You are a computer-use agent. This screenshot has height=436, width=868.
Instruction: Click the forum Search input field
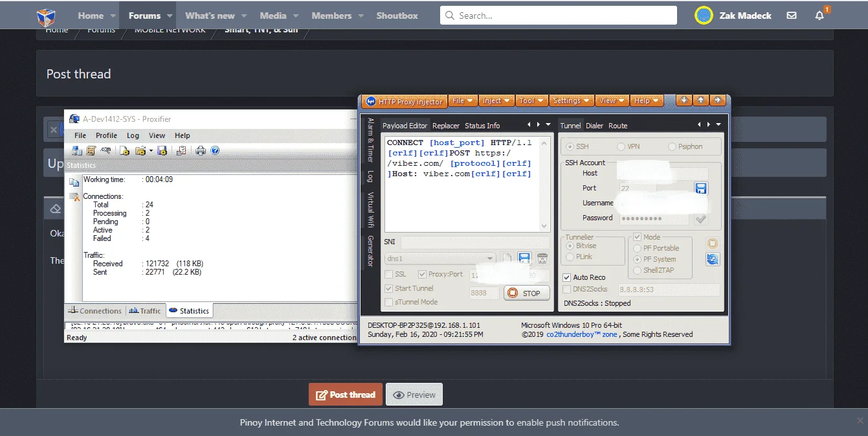(559, 16)
